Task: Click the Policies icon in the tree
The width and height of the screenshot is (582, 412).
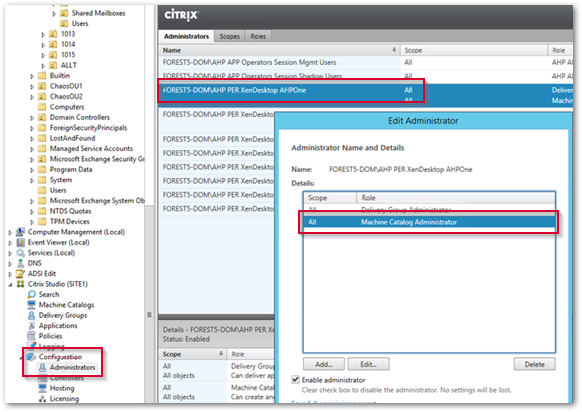Action: (x=32, y=336)
